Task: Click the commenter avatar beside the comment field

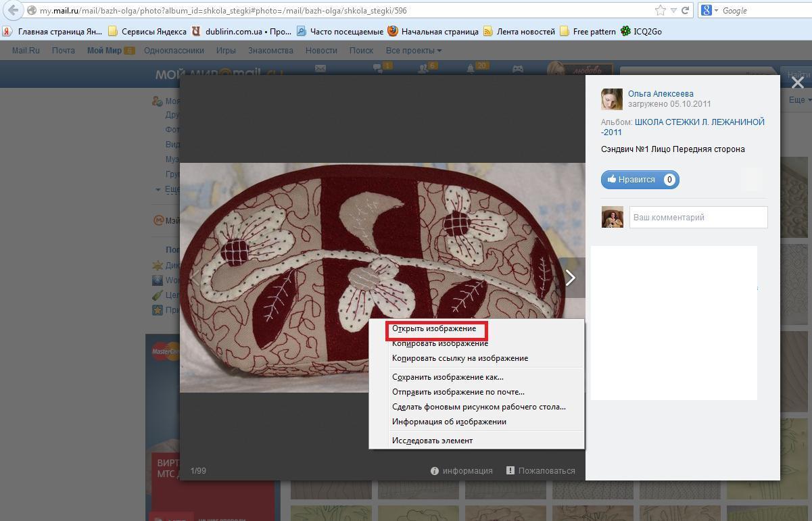Action: [x=613, y=218]
